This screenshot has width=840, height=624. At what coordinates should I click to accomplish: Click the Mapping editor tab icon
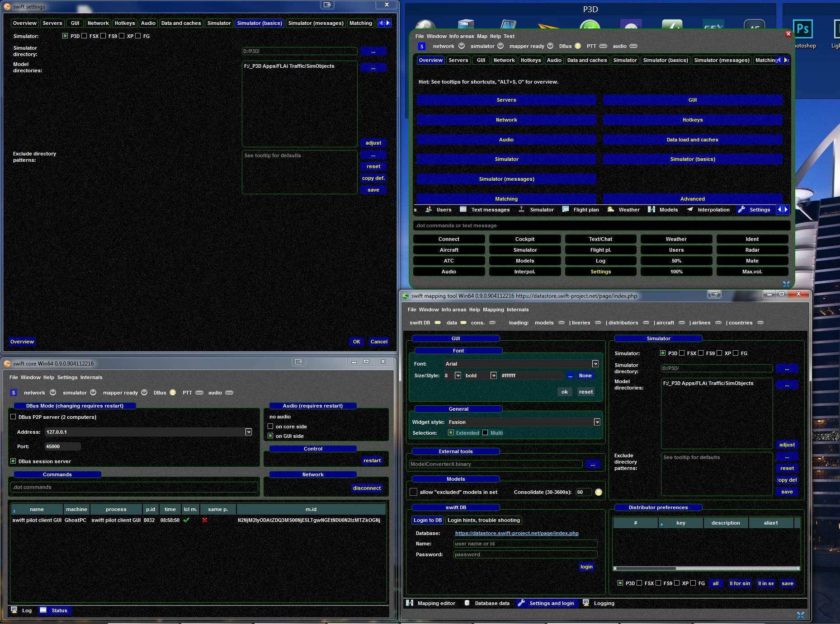click(x=410, y=603)
